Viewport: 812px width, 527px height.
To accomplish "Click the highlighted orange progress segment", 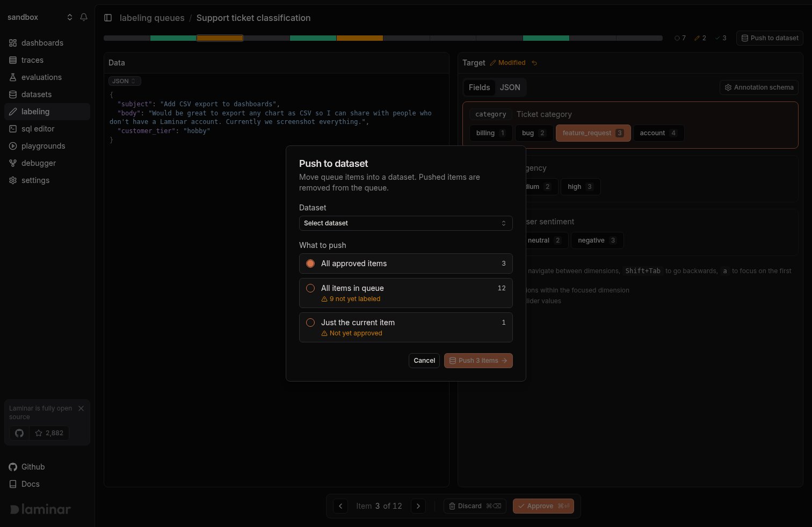I will (x=220, y=38).
